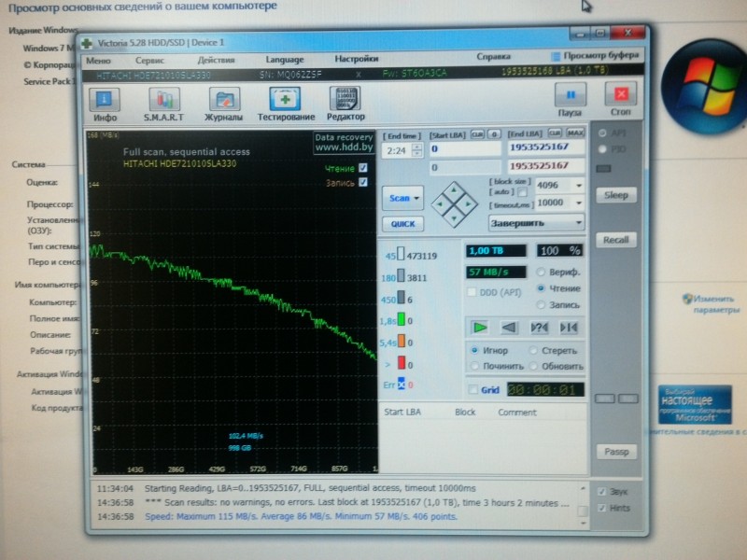Select the Игнор radio option
This screenshot has width=747, height=560.
[x=474, y=350]
